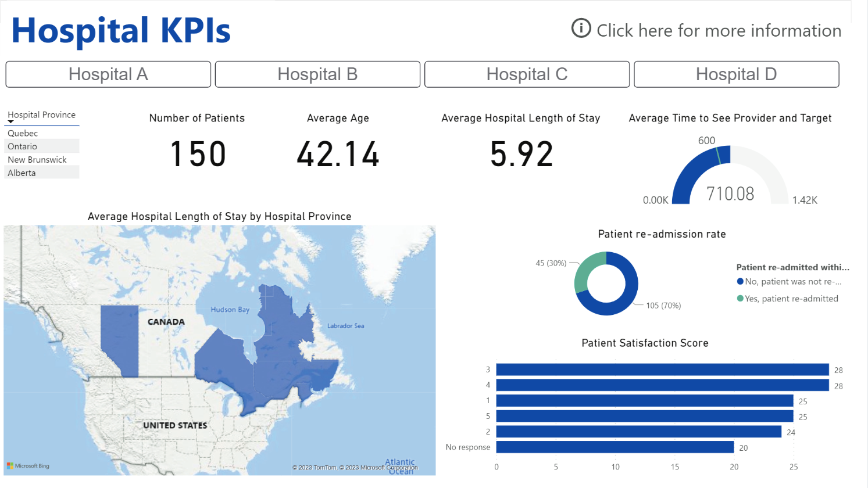Select the Hospital B tab button

[x=317, y=74]
